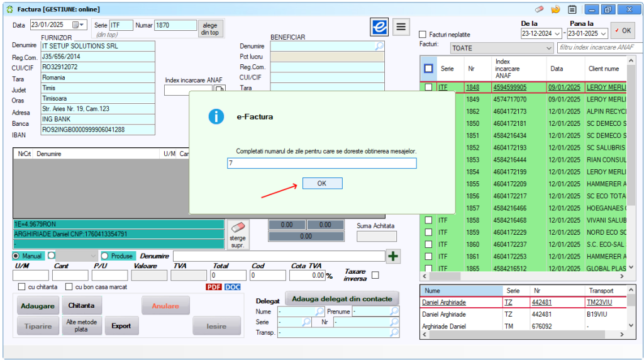
Task: Click invoice number link 1848
Action: (x=472, y=87)
